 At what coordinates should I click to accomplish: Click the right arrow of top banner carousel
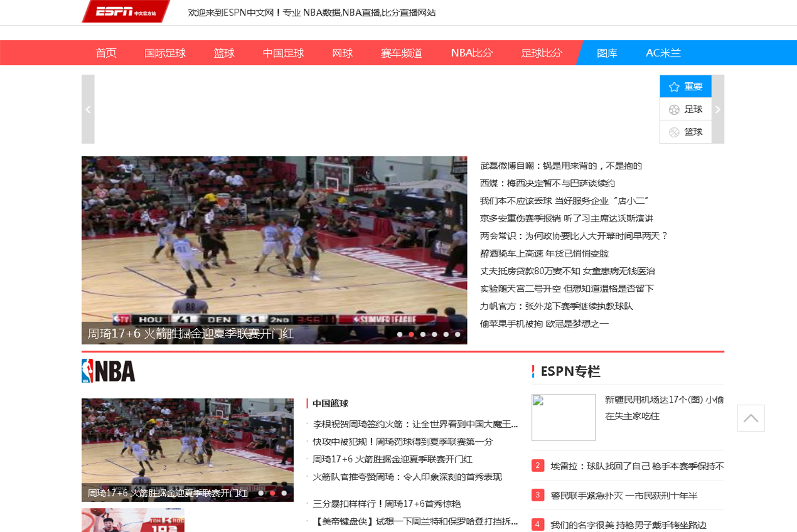[x=718, y=109]
